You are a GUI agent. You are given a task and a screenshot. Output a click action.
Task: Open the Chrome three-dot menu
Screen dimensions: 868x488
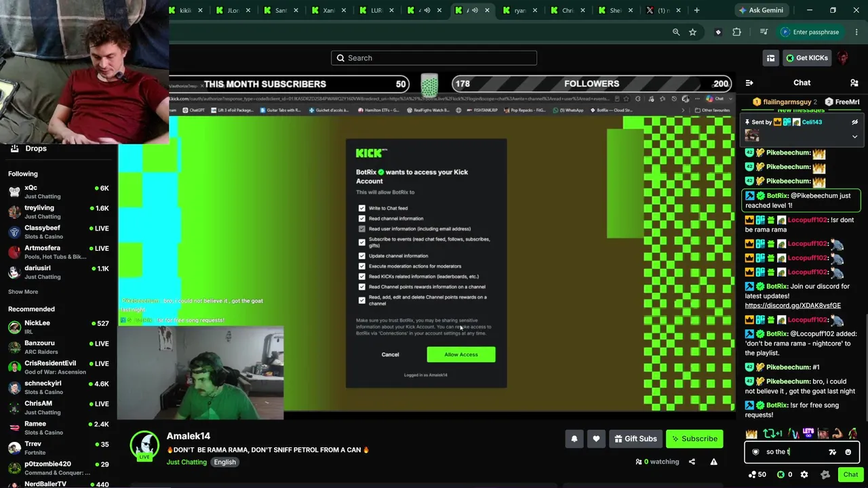click(857, 32)
